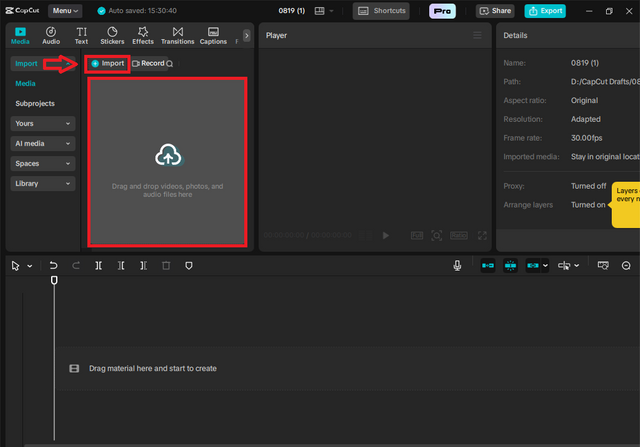
Task: Click the Delete right trim icon
Action: 143,266
